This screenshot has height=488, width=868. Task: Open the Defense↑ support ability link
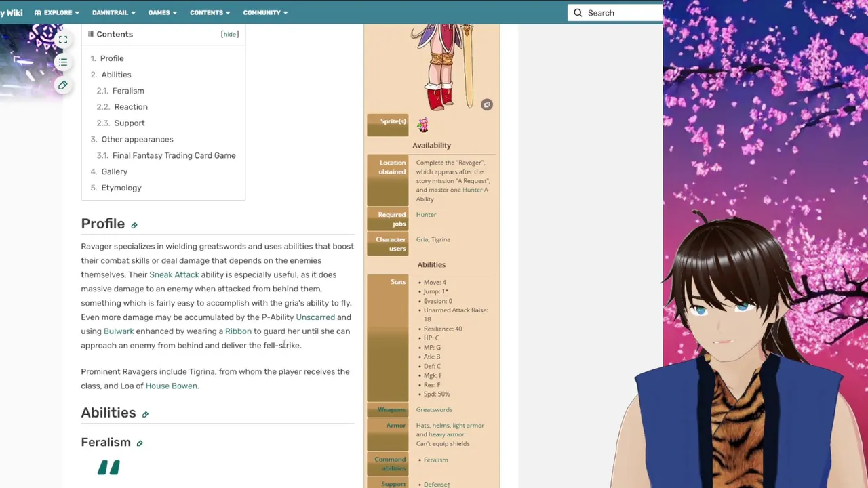[437, 485]
